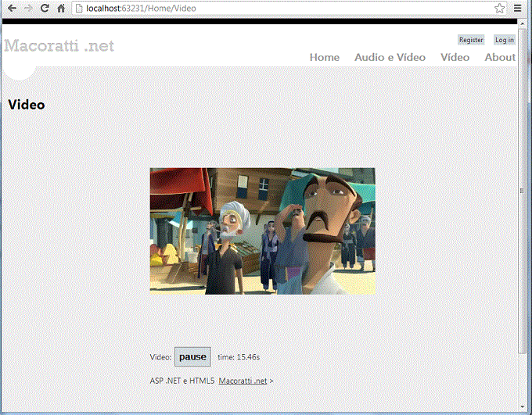Go back using the browser back arrow
The height and width of the screenshot is (415, 532).
[x=12, y=8]
